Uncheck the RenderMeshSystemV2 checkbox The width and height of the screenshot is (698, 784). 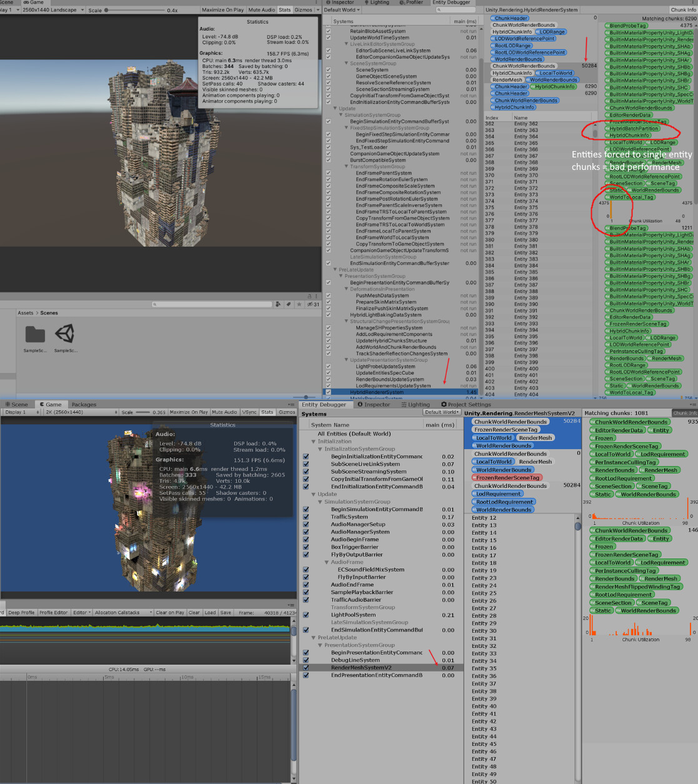306,668
